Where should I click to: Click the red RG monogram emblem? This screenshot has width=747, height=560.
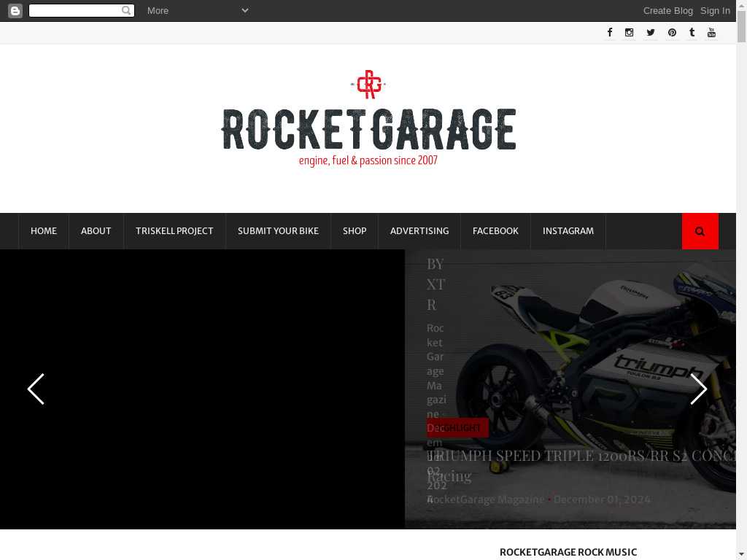pyautogui.click(x=368, y=85)
